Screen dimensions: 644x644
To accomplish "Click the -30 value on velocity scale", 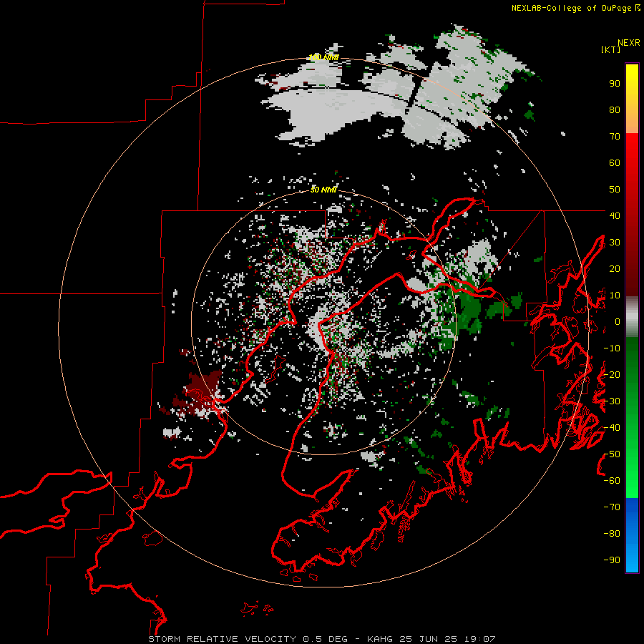I will point(612,401).
